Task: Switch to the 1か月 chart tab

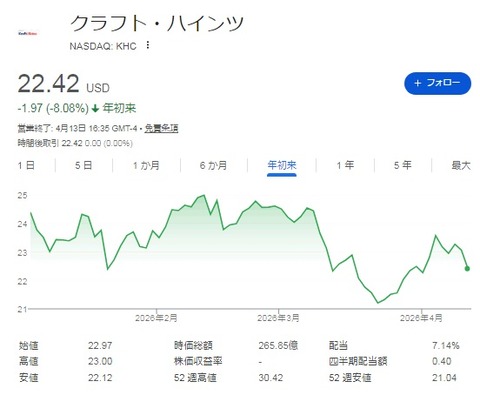Action: tap(146, 165)
